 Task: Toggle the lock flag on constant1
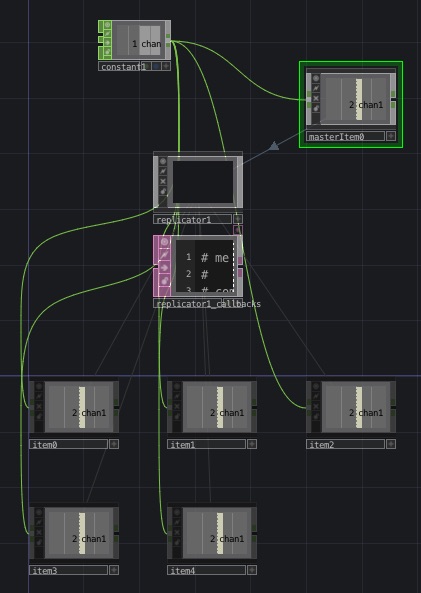[x=107, y=51]
